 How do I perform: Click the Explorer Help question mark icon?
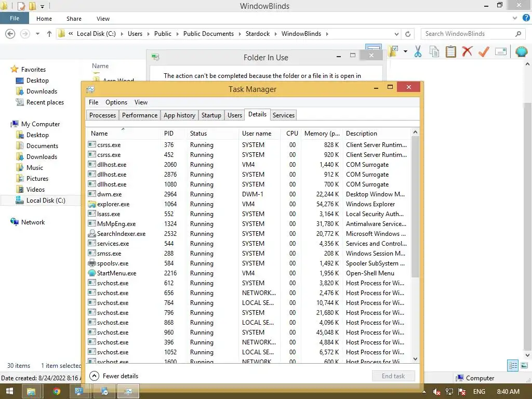pyautogui.click(x=526, y=18)
